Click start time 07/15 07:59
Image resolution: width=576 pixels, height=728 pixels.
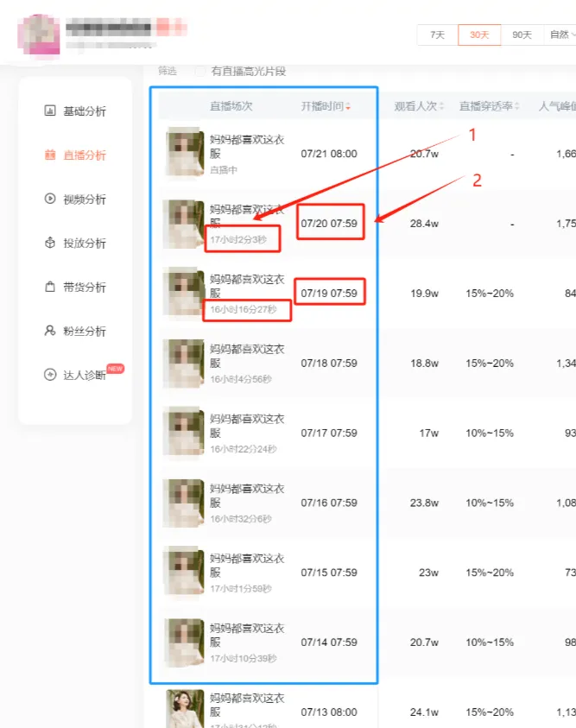(329, 573)
